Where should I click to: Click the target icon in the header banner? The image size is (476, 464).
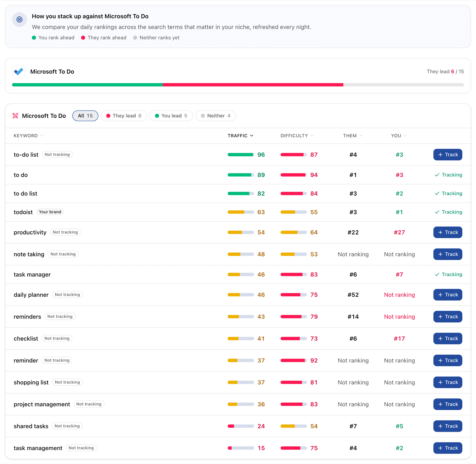coord(19,19)
